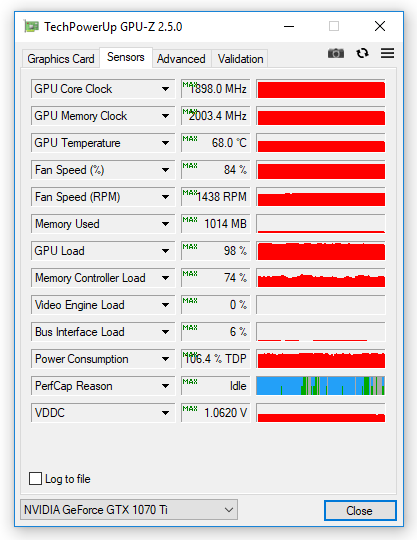Click the 106.4 % TDP power value
Image resolution: width=417 pixels, height=540 pixels.
click(216, 359)
